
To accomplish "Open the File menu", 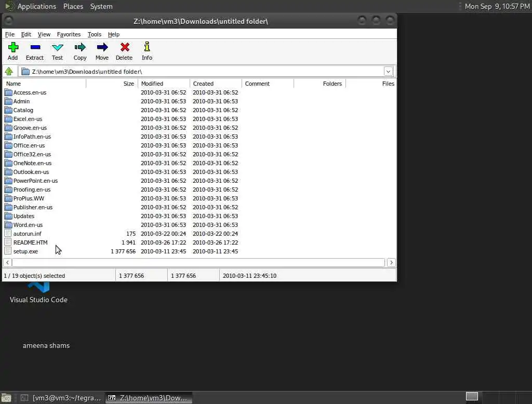I will [10, 34].
